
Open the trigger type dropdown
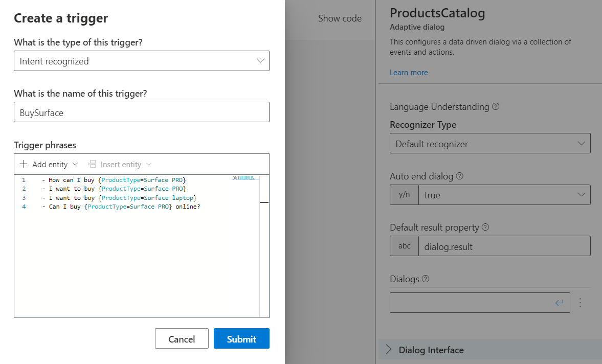tap(142, 61)
